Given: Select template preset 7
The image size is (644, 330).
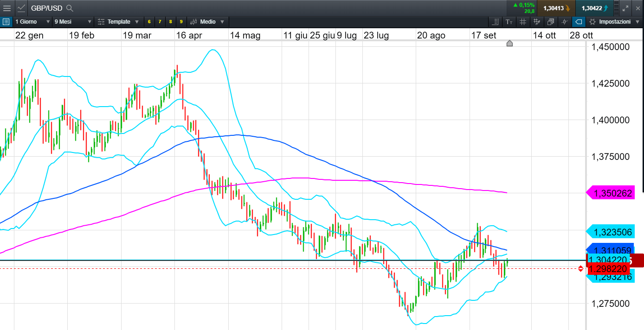Looking at the screenshot, I should coord(160,22).
